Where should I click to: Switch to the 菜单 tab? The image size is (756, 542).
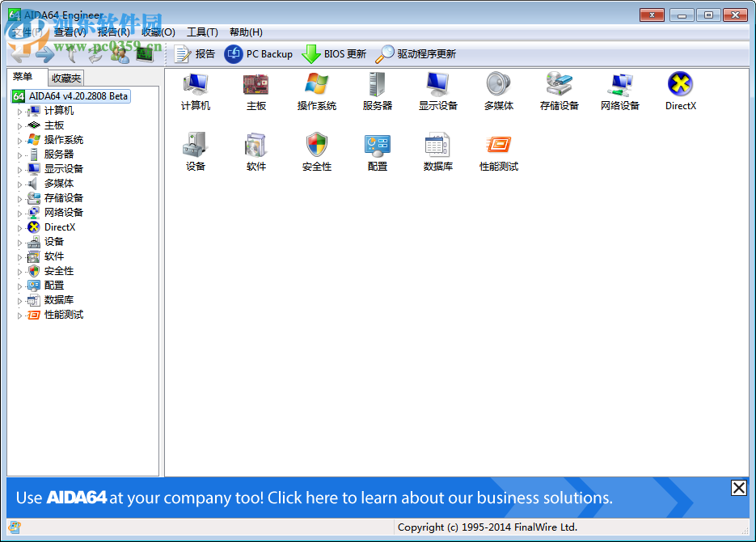[23, 77]
